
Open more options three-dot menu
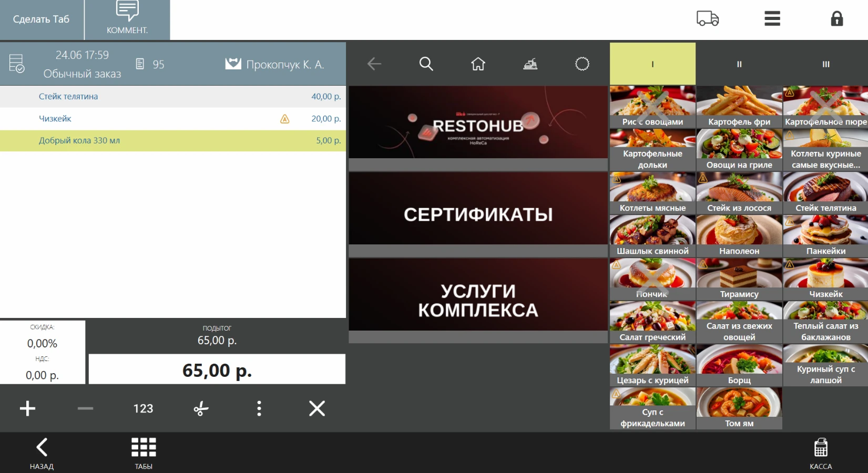pos(259,408)
